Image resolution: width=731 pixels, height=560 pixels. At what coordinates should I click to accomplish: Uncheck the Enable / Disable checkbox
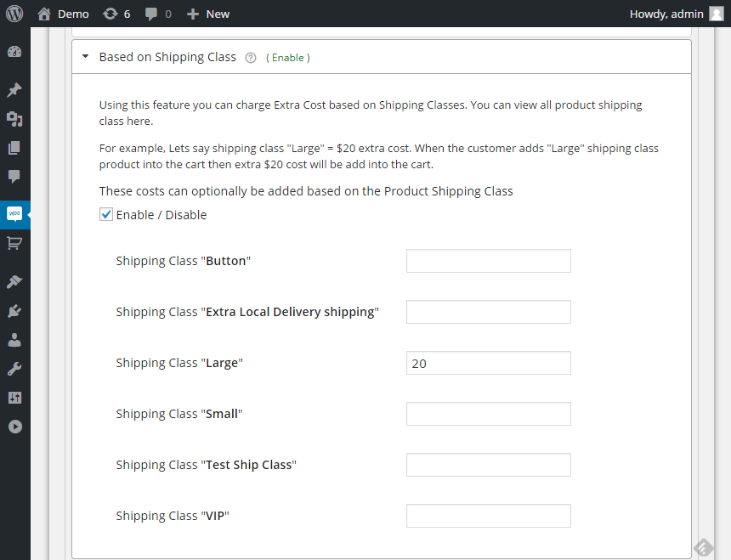pos(106,214)
